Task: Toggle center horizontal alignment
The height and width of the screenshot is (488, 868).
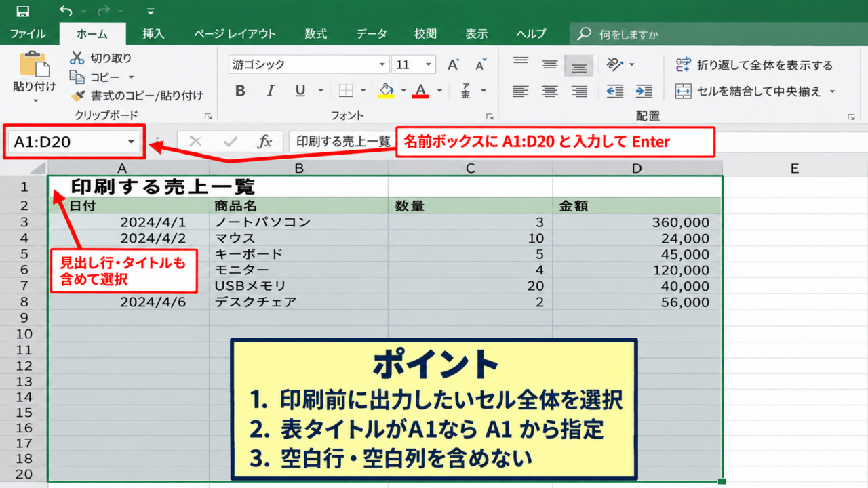Action: pos(550,91)
